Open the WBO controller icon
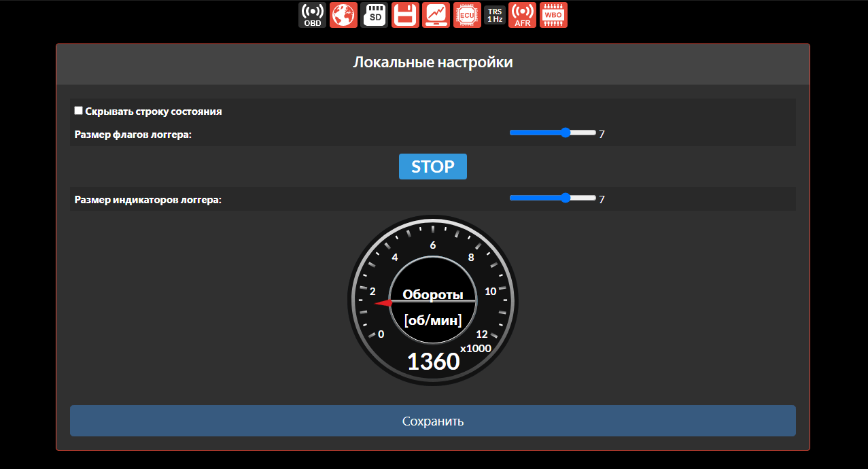Viewport: 868px width, 469px height. pos(553,15)
